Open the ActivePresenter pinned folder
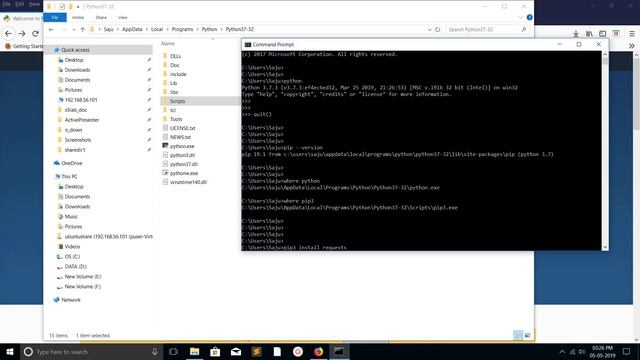Image resolution: width=640 pixels, height=360 pixels. click(x=82, y=120)
